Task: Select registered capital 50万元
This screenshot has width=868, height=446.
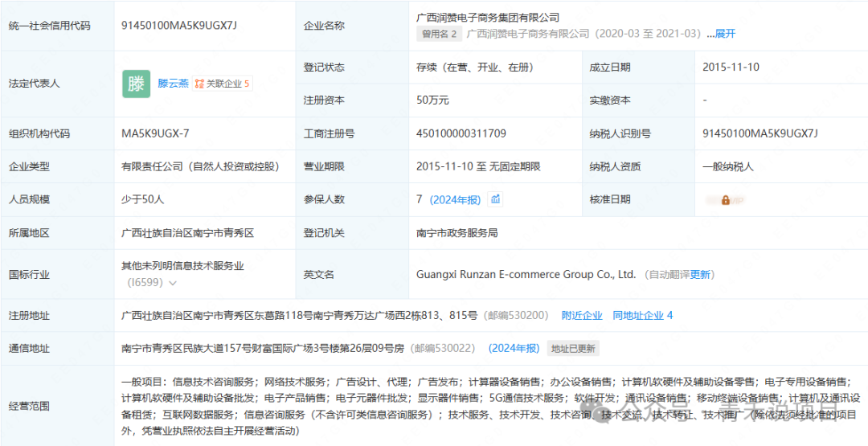Action: (x=432, y=100)
